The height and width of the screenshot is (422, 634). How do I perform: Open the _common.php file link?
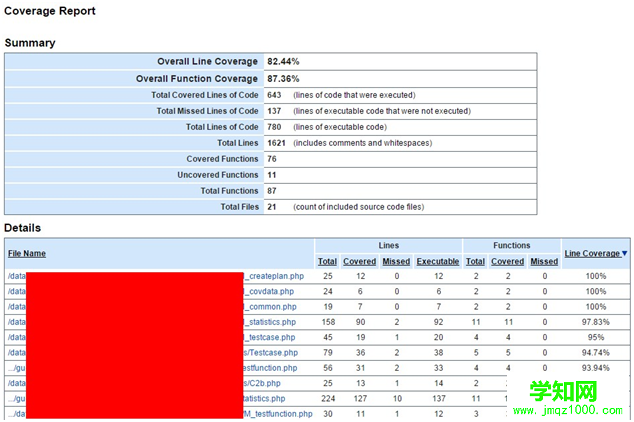[271, 307]
